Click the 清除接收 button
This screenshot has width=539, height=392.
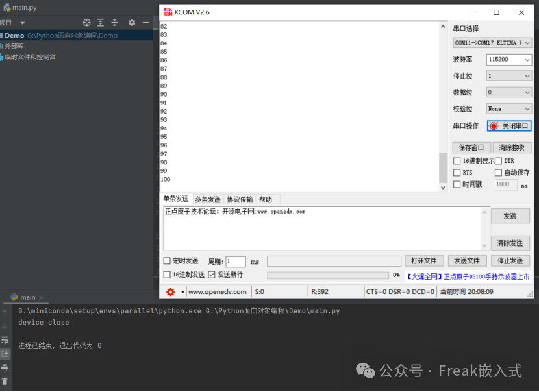click(x=512, y=147)
